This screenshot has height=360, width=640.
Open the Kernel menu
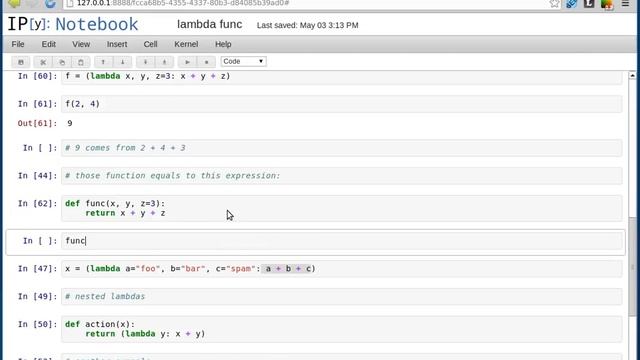pyautogui.click(x=186, y=44)
